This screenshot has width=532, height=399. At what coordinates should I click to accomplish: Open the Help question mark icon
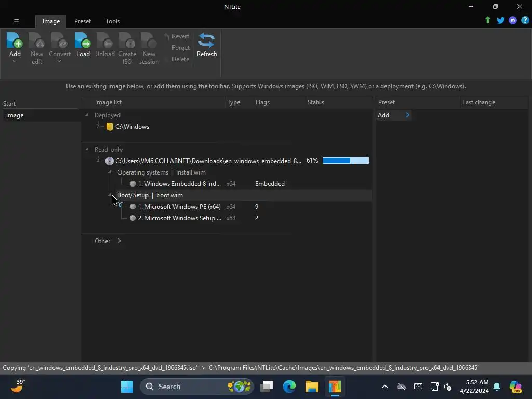point(525,20)
